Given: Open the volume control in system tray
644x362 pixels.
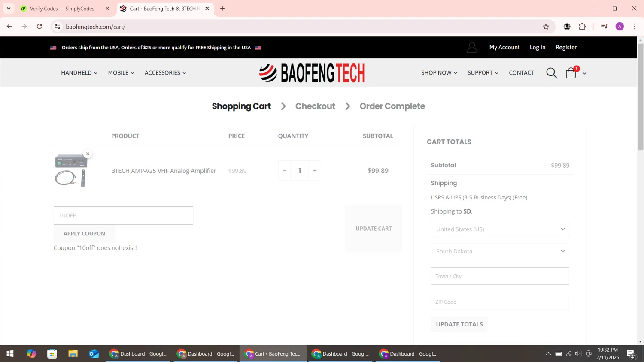Looking at the screenshot, I should click(578, 354).
